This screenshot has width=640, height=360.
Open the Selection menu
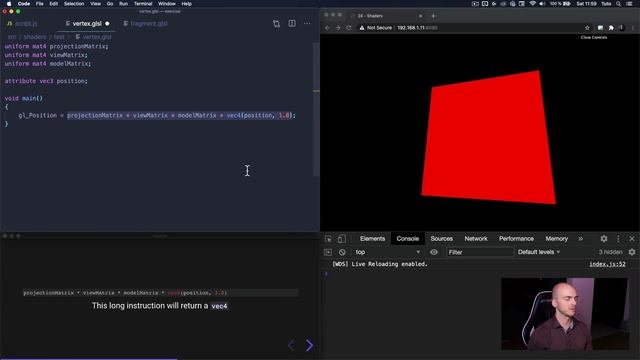(x=74, y=4)
